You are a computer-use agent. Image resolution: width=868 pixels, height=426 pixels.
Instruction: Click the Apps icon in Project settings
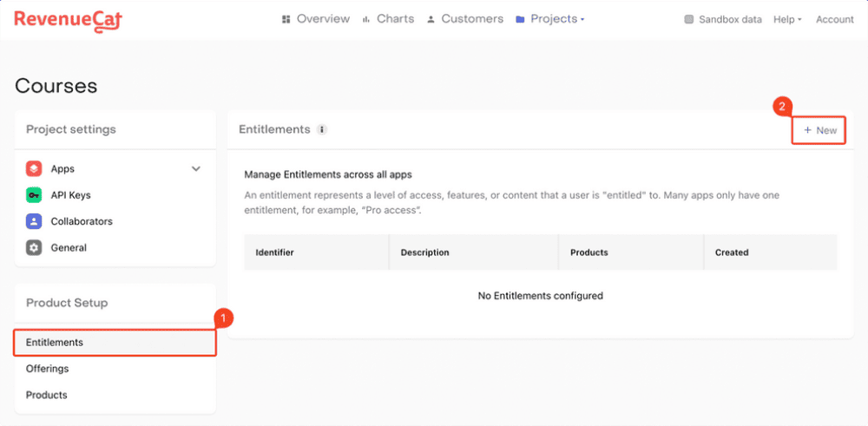point(34,169)
